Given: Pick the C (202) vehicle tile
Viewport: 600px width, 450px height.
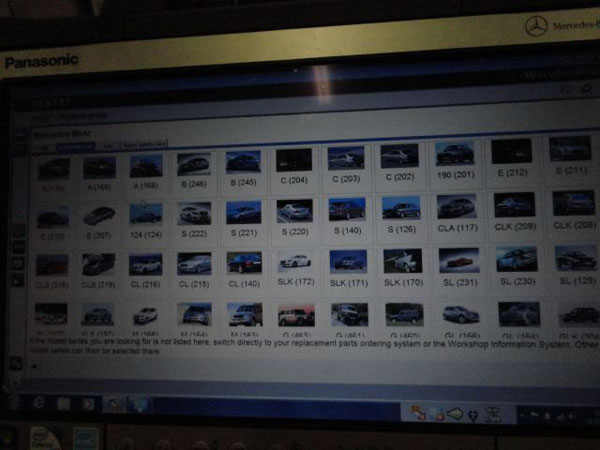Looking at the screenshot, I should [x=399, y=163].
